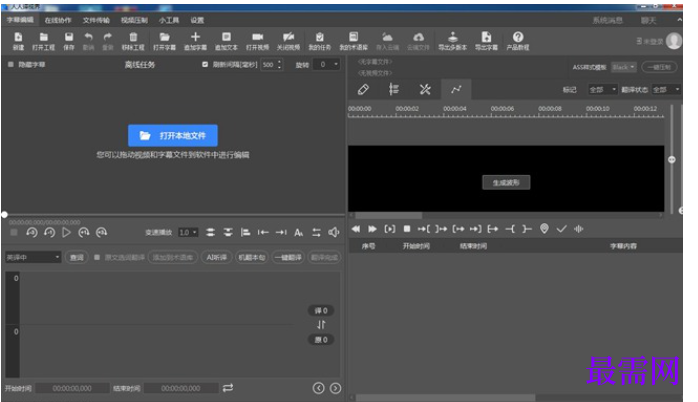
Task: Open 系统消息 system messages link
Action: point(608,20)
